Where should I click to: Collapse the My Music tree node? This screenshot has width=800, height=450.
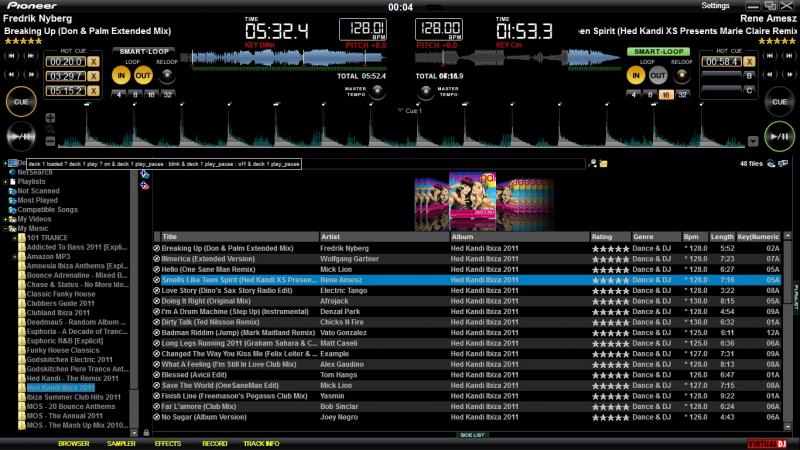pos(6,229)
